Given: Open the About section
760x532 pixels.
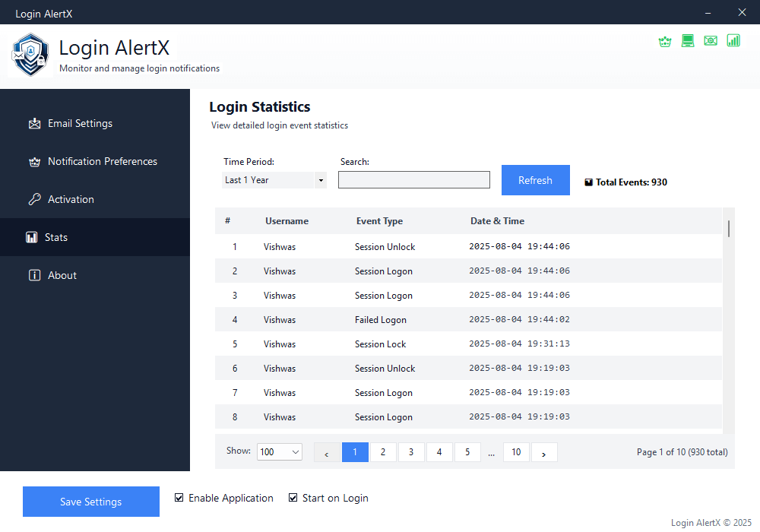Looking at the screenshot, I should click(x=95, y=275).
